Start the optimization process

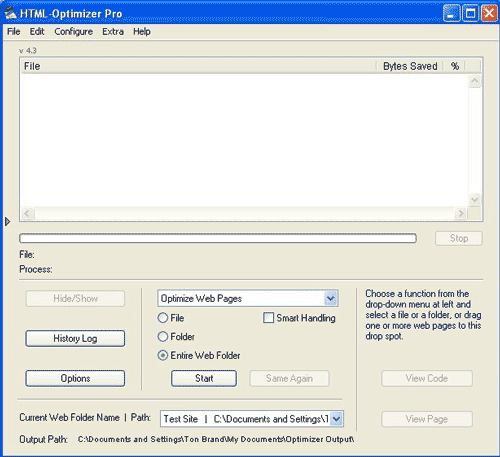204,378
